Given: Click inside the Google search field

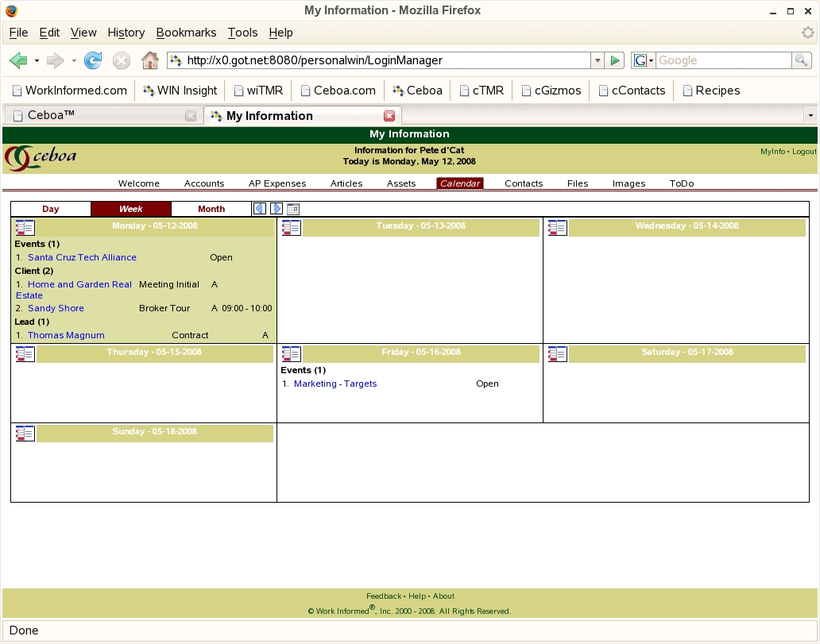Looking at the screenshot, I should (x=723, y=60).
